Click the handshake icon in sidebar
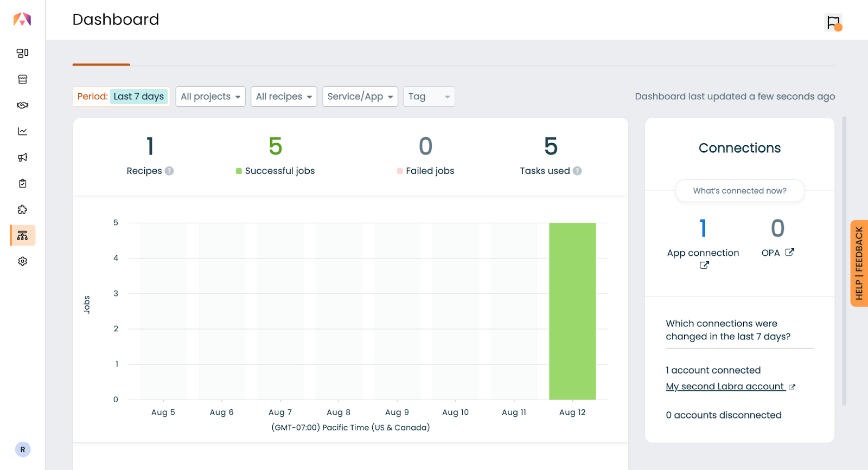868x470 pixels. 22,105
